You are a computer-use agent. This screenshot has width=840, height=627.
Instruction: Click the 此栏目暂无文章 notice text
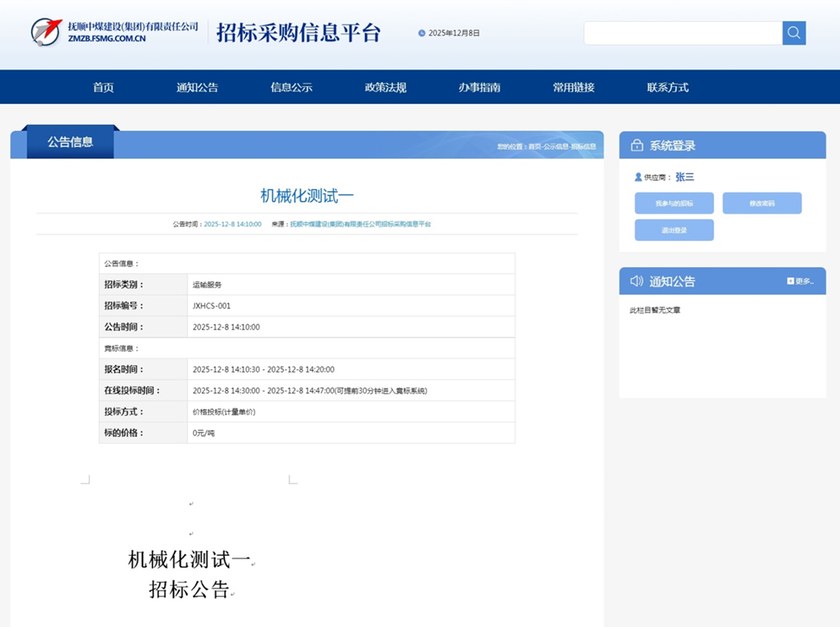[x=654, y=311]
